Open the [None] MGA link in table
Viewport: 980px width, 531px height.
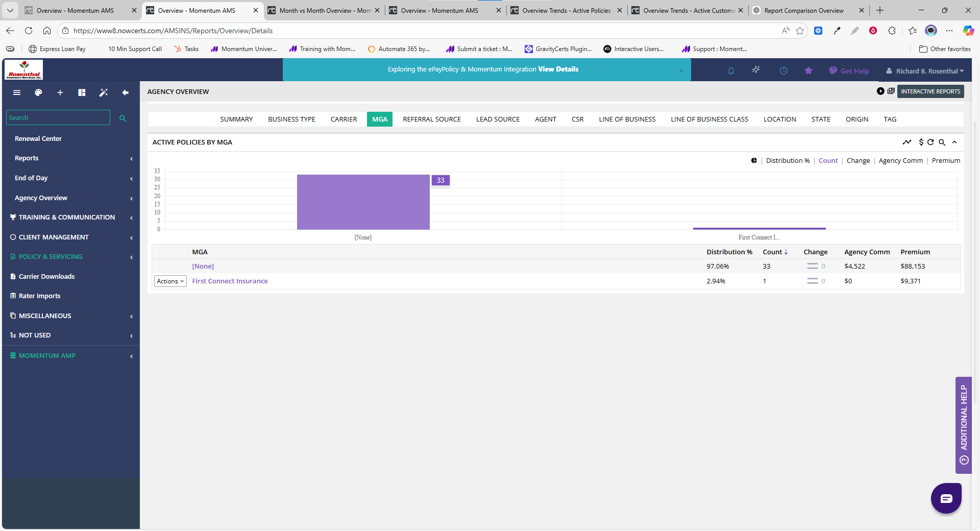(x=203, y=267)
